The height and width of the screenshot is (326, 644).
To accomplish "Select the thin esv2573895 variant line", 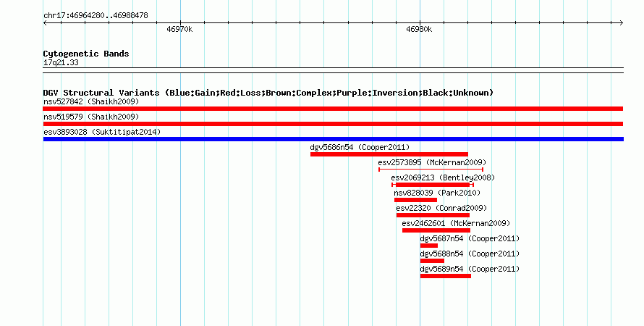I will [x=431, y=170].
